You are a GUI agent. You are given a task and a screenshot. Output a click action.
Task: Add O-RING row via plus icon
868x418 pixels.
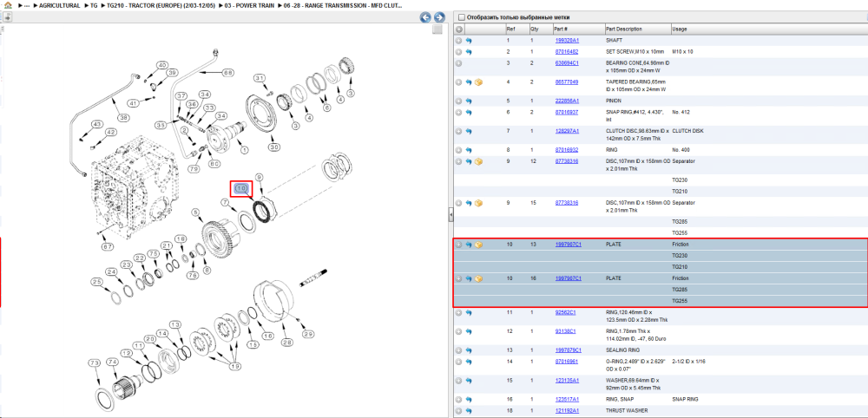[x=459, y=361]
